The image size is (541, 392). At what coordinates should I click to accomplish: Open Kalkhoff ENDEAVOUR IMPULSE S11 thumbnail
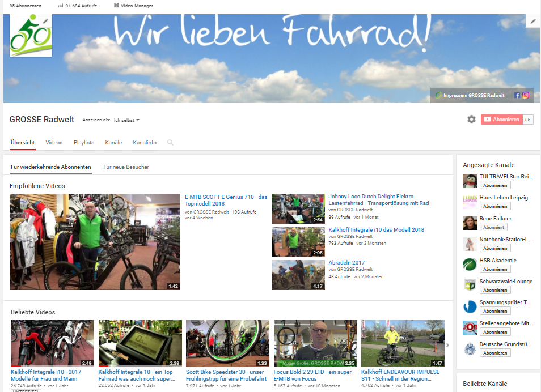(x=403, y=343)
